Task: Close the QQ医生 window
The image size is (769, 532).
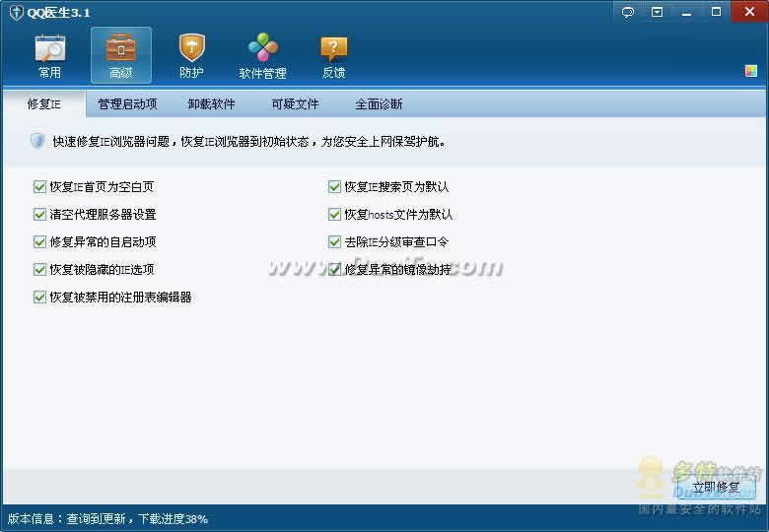Action: pyautogui.click(x=749, y=11)
